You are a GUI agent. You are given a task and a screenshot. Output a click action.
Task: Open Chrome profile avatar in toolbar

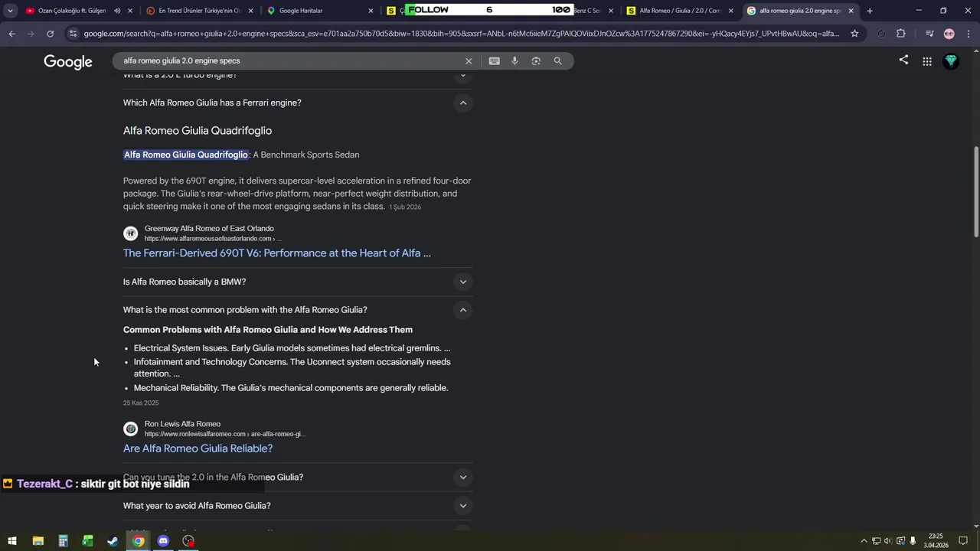tap(949, 34)
